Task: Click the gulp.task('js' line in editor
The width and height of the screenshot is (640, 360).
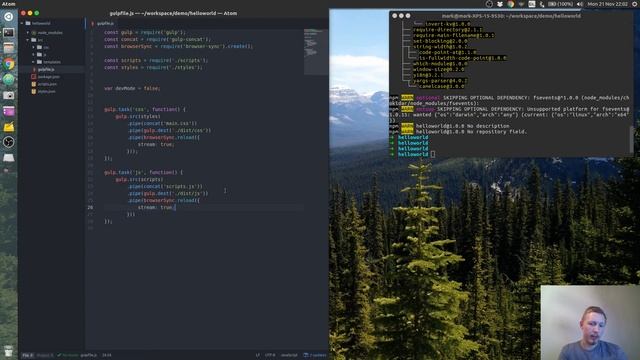Action: 143,172
